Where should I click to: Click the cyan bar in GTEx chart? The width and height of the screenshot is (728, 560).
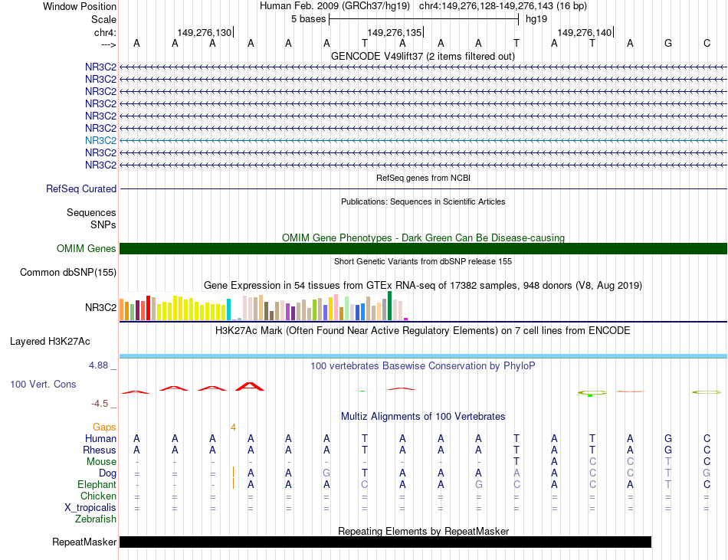coord(228,309)
